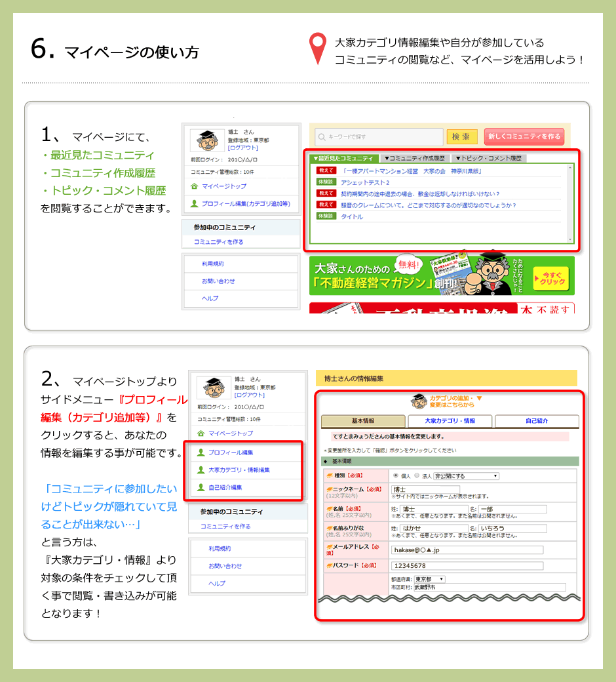The width and height of the screenshot is (616, 682).
Task: Click person icon beside プロフィール編集(カテゴリ追加等)
Action: [194, 204]
